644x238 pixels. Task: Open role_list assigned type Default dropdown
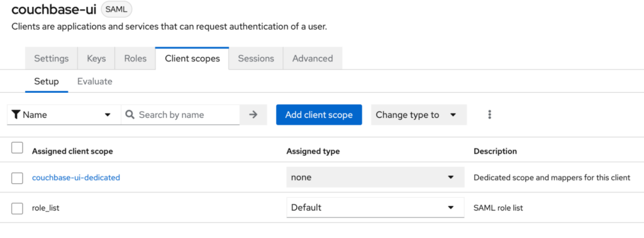click(x=375, y=208)
